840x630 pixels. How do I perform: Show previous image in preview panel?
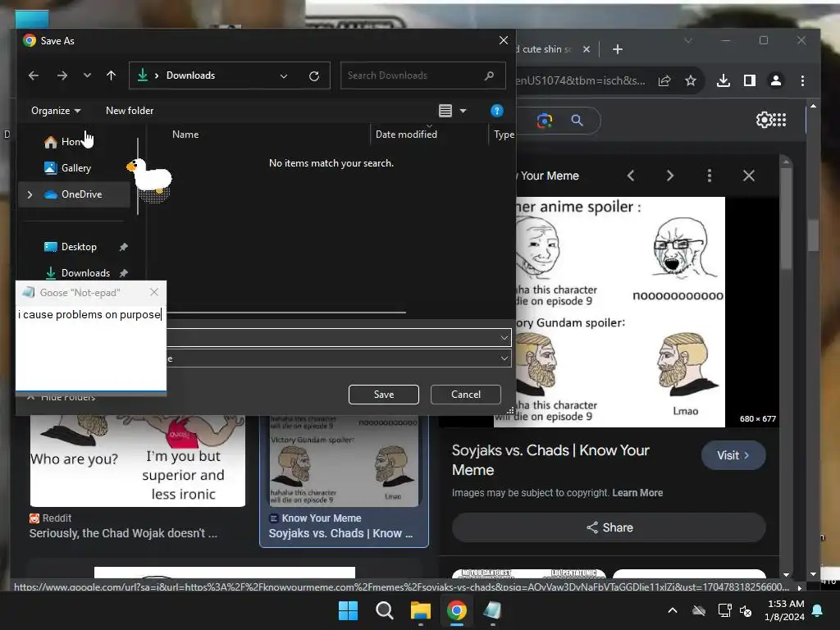[x=631, y=176]
